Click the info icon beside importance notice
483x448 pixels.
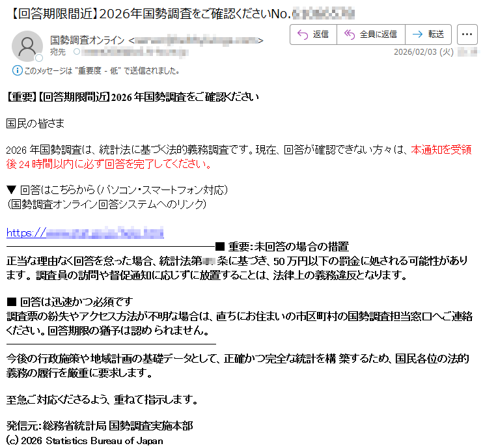[x=17, y=70]
